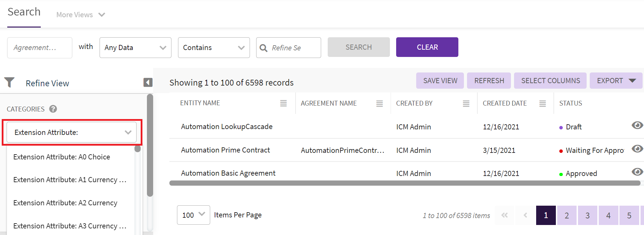
Task: Go to page 3 of results
Action: click(587, 215)
